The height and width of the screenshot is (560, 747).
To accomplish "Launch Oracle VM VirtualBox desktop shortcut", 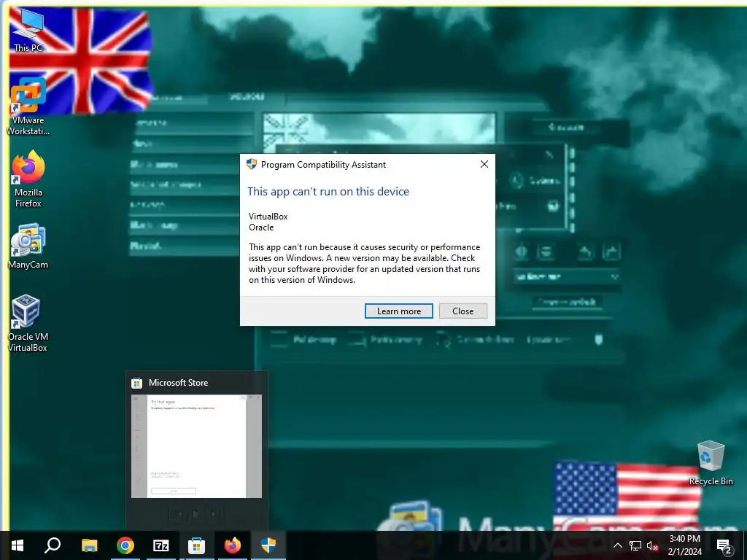I will click(28, 324).
